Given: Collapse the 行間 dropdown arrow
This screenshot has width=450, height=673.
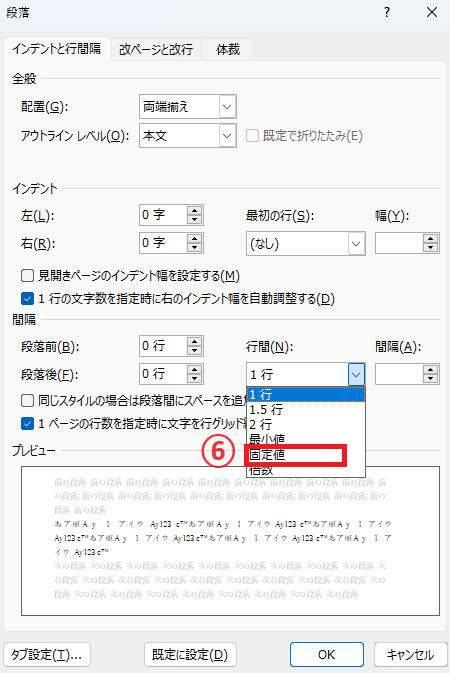Looking at the screenshot, I should coord(356,374).
